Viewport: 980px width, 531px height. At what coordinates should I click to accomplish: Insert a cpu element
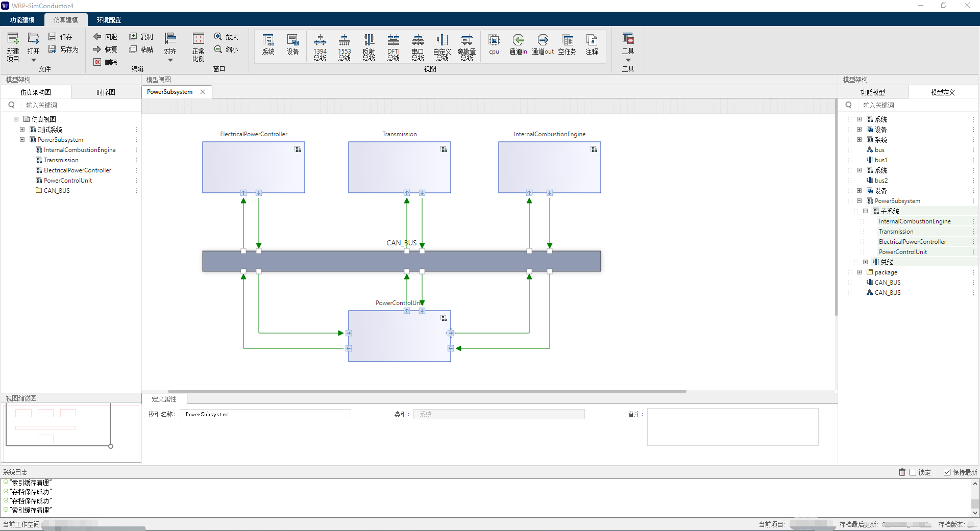tap(494, 44)
